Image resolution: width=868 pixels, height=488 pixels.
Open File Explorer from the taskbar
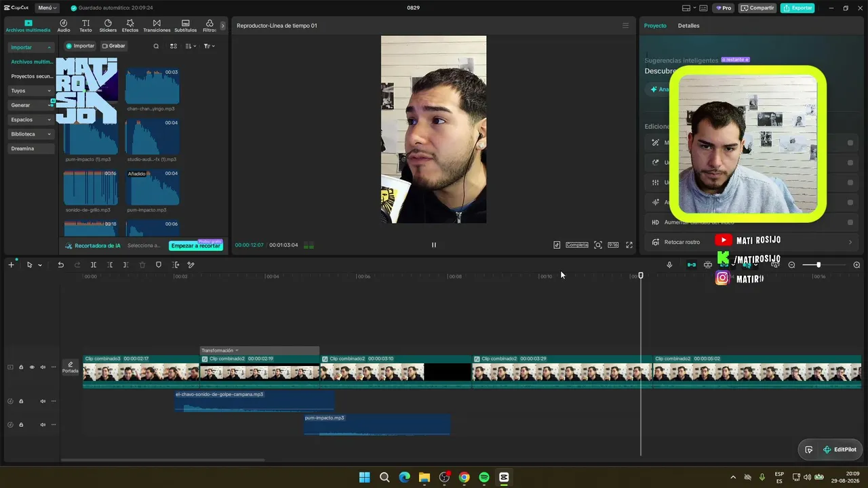(x=425, y=477)
